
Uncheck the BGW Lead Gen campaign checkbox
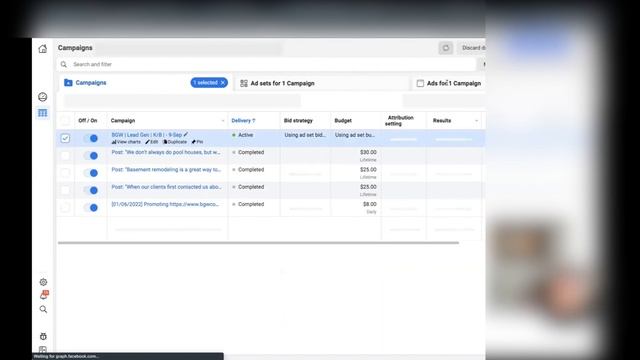(x=65, y=138)
